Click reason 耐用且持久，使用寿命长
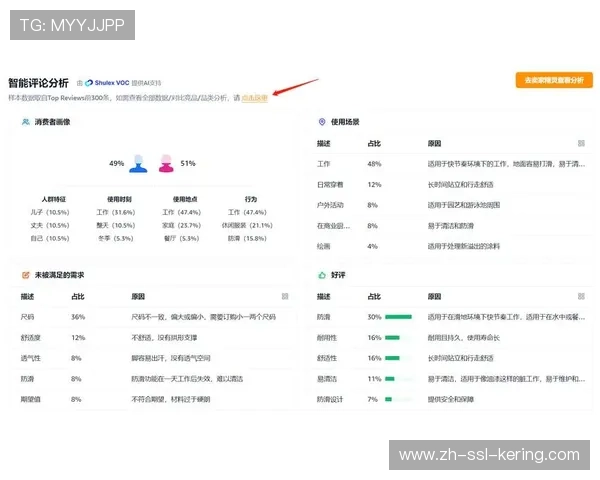The height and width of the screenshot is (480, 600). (464, 338)
